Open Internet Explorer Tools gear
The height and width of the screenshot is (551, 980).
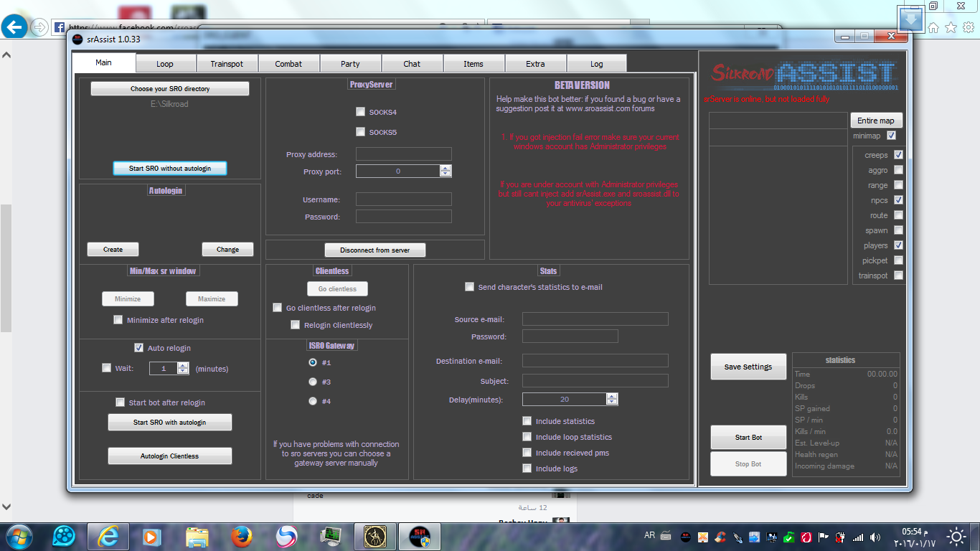pos(968,28)
